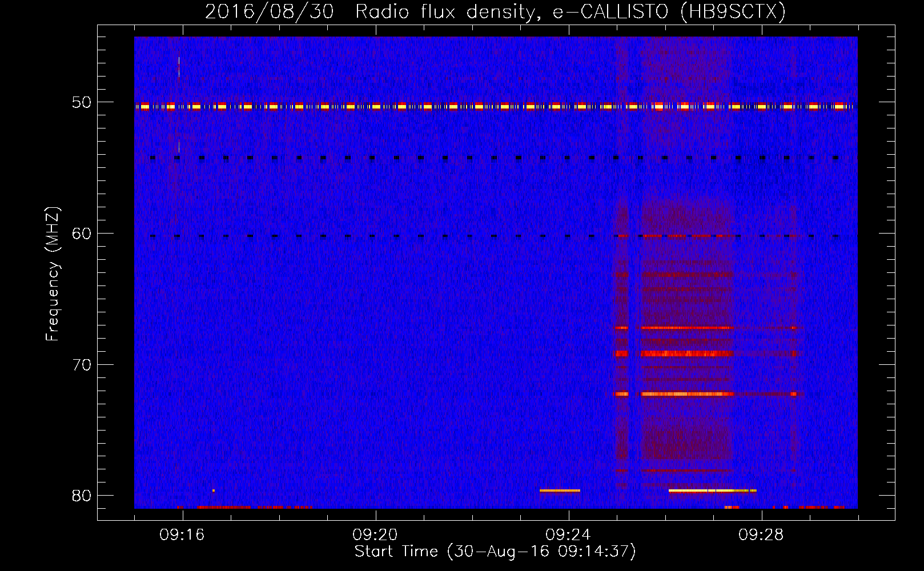Image resolution: width=924 pixels, height=571 pixels.
Task: Click the 70 frequency tick label
Action: pos(81,365)
